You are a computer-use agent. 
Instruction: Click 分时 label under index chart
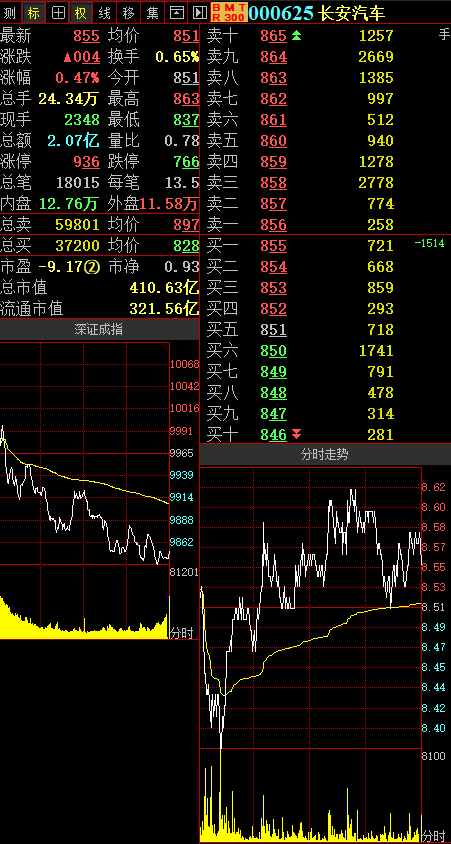click(x=181, y=633)
